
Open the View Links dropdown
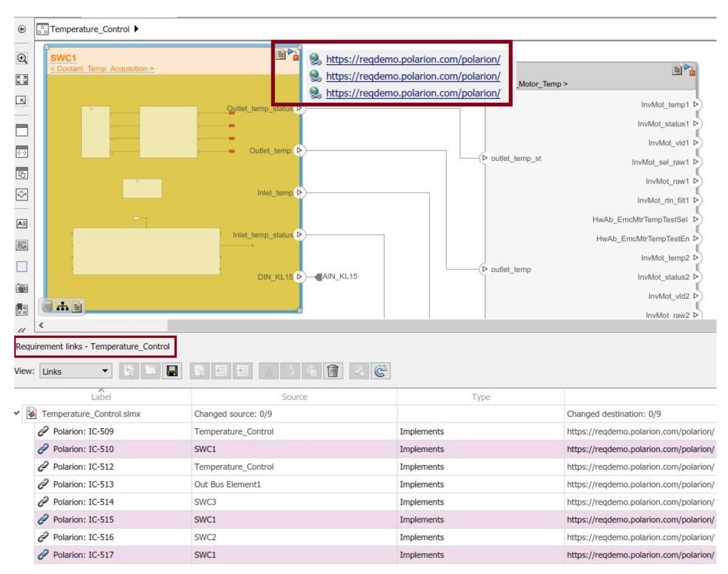76,371
